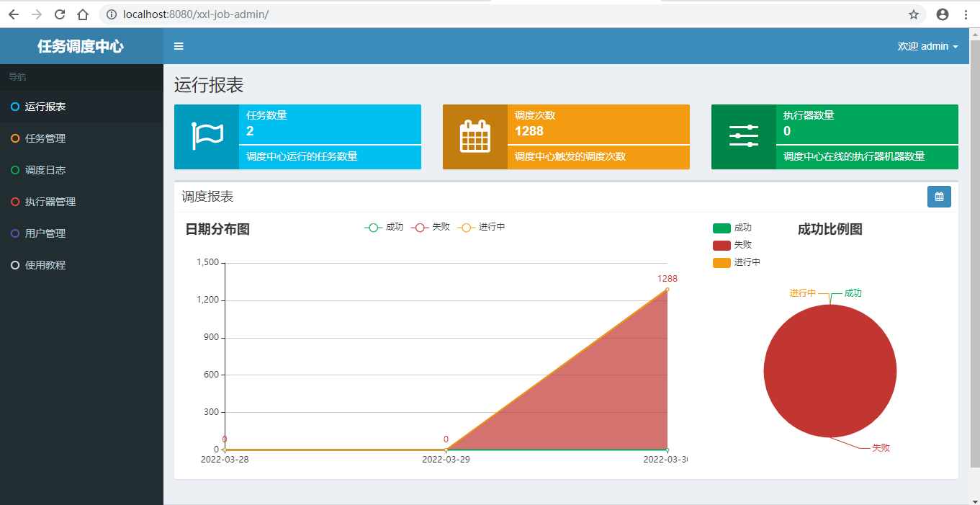Viewport: 980px width, 505px height.
Task: Click the 任务调度中心 logo title
Action: point(81,47)
